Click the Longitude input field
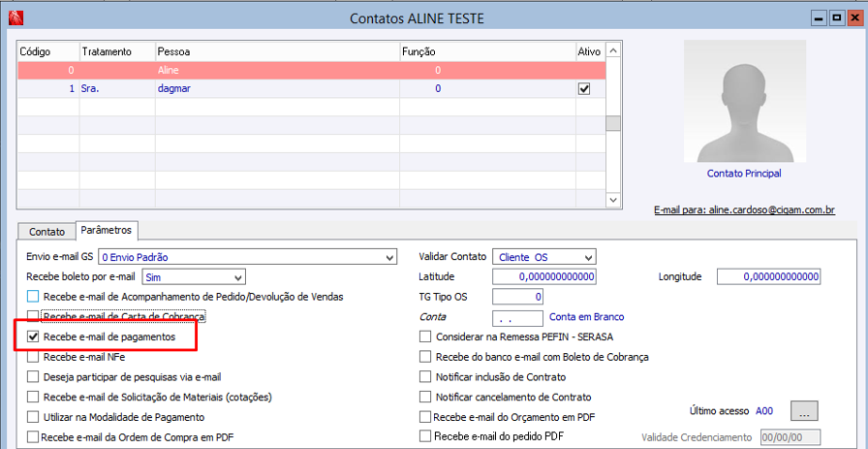This screenshot has height=449, width=868. click(x=768, y=277)
